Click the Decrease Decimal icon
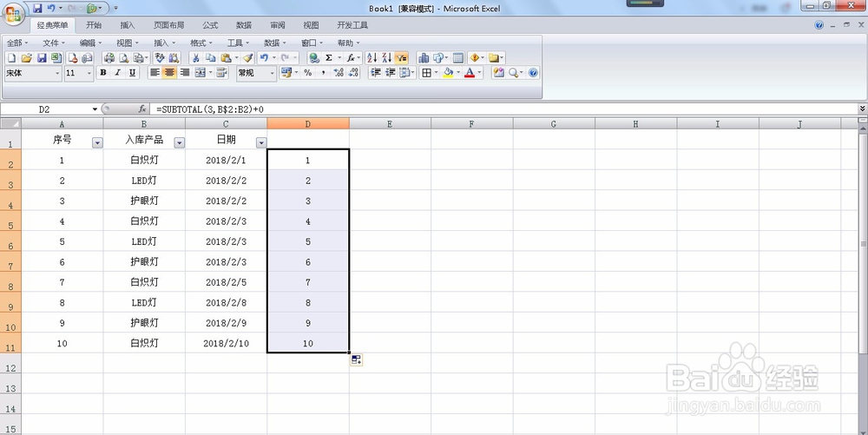868x435 pixels. coord(354,73)
